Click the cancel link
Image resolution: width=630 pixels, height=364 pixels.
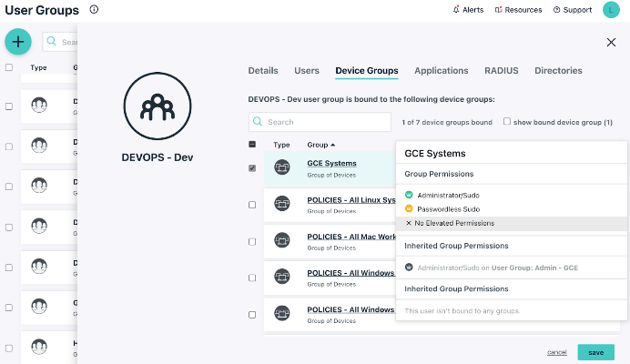pyautogui.click(x=557, y=352)
